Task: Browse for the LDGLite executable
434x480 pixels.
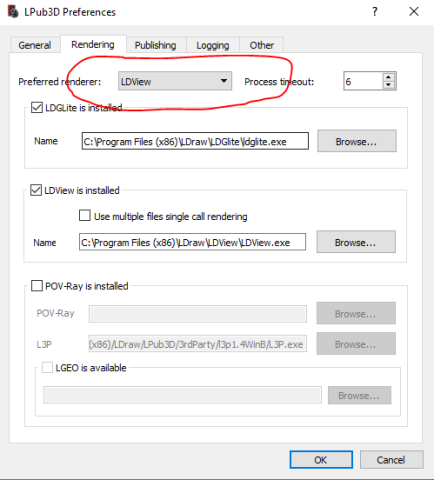Action: coord(357,141)
